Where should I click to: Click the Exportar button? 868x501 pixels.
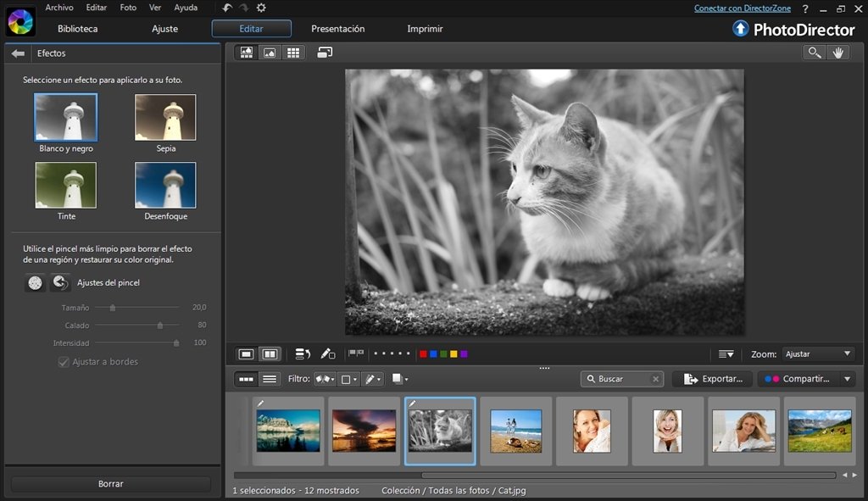point(713,379)
